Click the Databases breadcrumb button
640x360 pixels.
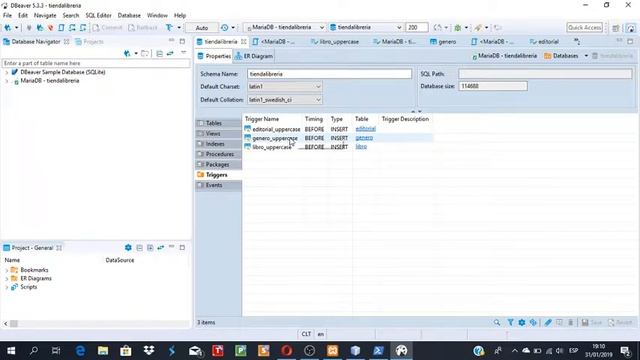click(x=561, y=56)
